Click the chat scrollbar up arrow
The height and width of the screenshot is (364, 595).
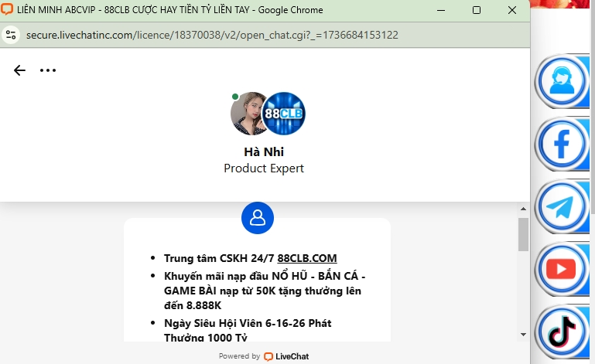[523, 209]
